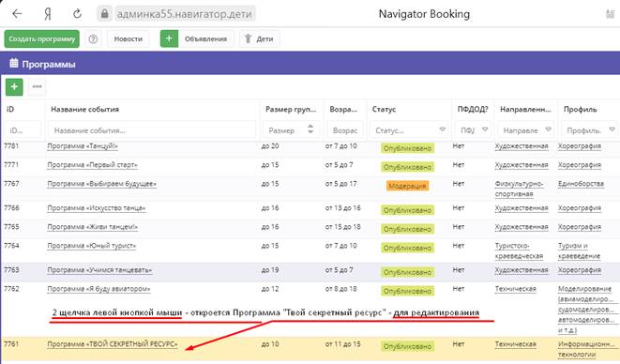This screenshot has width=620, height=364.
Task: Open Программа «Я буду авиатором» link
Action: click(98, 289)
